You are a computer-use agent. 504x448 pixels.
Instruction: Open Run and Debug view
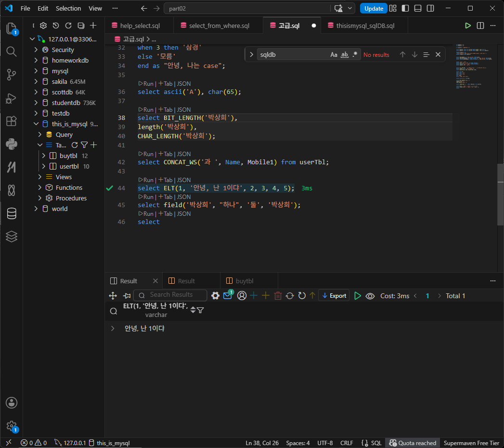(x=12, y=98)
